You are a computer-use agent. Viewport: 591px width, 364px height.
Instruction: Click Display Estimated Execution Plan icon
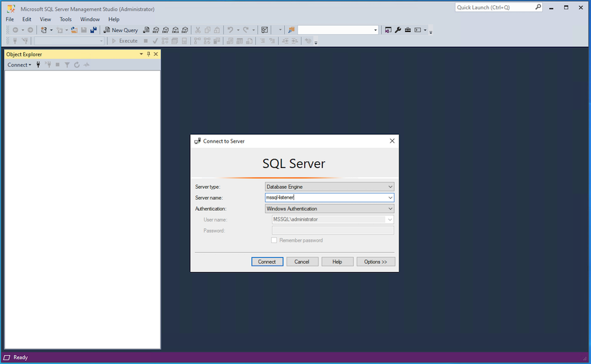(165, 40)
